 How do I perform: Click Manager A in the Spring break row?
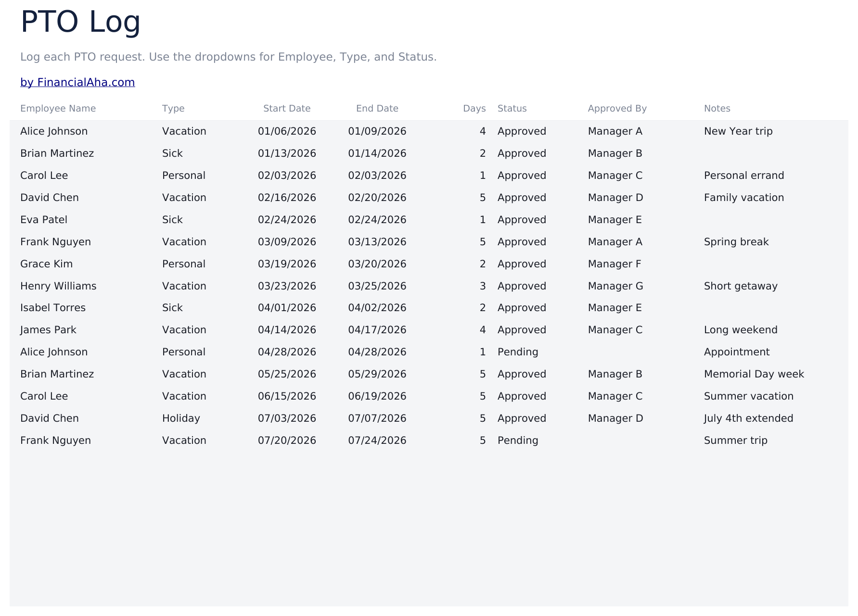[x=615, y=242]
